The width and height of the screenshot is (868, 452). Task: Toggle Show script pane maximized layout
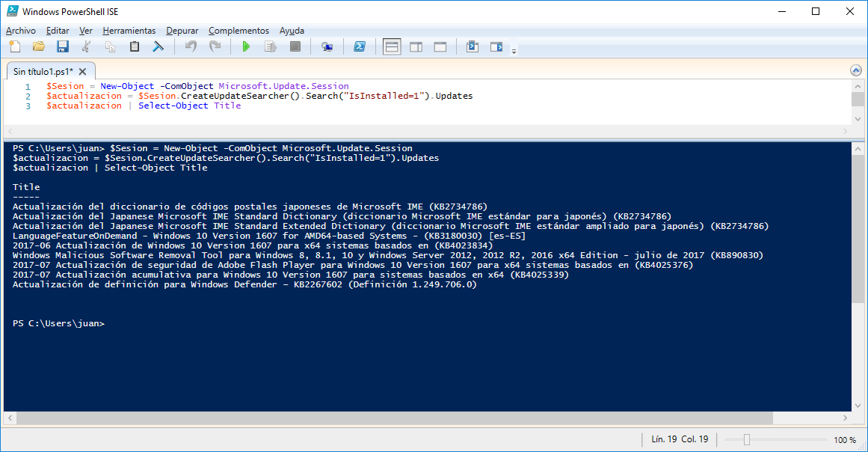(x=440, y=46)
